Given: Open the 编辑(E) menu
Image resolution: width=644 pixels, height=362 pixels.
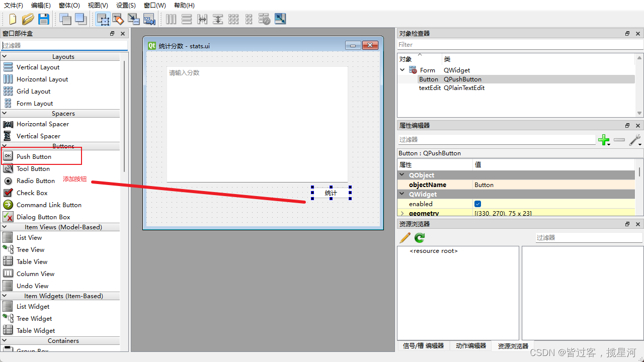Looking at the screenshot, I should pyautogui.click(x=41, y=6).
